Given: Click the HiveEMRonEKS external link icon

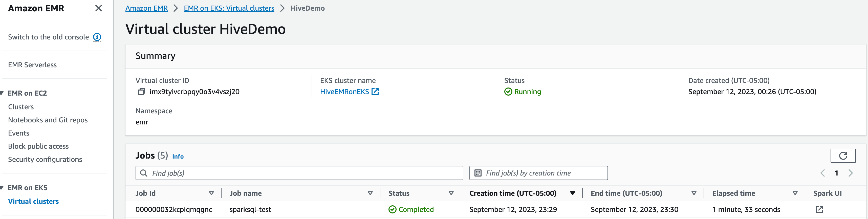Looking at the screenshot, I should click(x=375, y=92).
